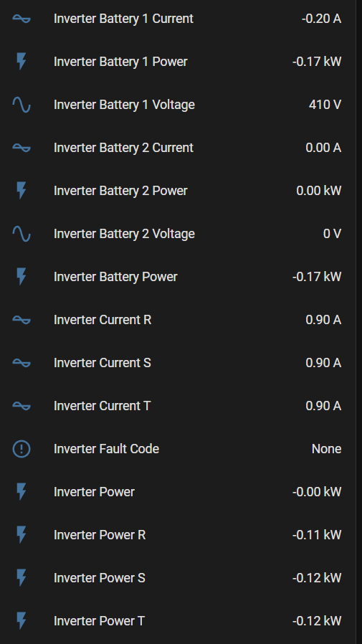Click the lightning icon for Inverter Power T
Screen dimensions: 362x644
(22, 621)
